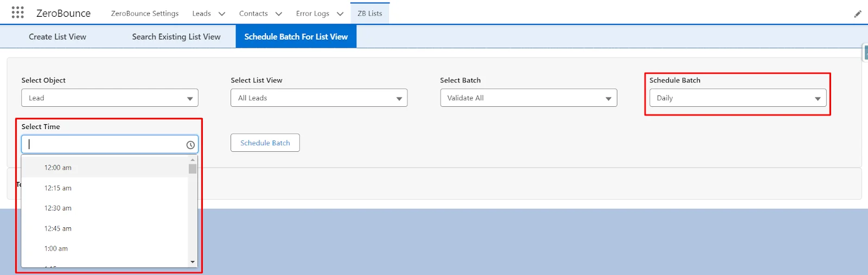
Task: Choose the 12:30 am time option
Action: pos(58,208)
